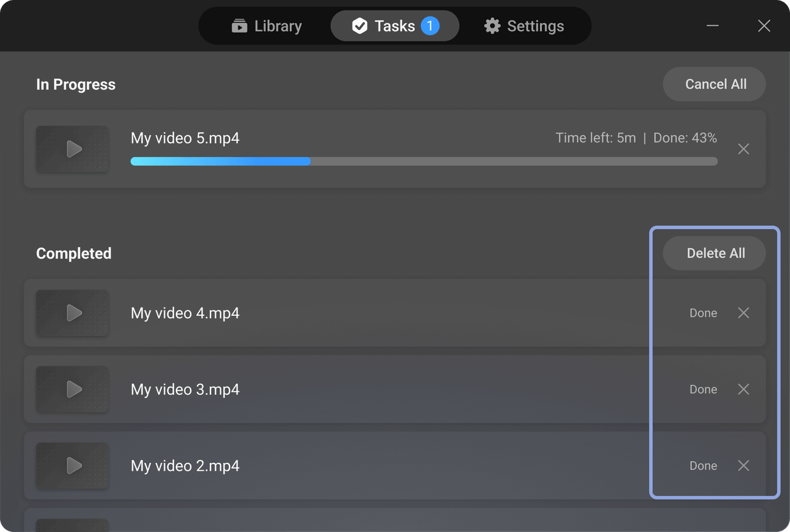Click the Cancel All button
This screenshot has width=790, height=532.
[715, 85]
